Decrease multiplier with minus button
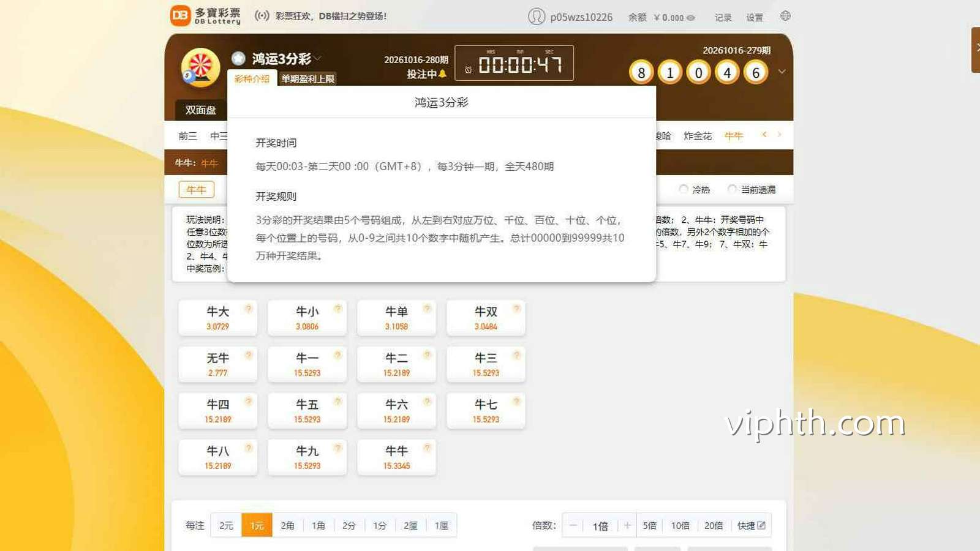This screenshot has height=551, width=980. click(x=573, y=525)
